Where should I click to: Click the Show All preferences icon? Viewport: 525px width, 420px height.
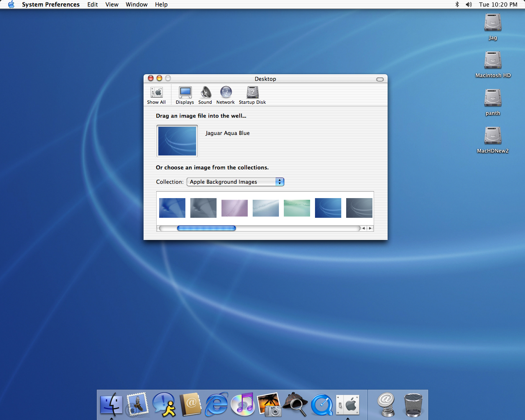click(x=156, y=95)
